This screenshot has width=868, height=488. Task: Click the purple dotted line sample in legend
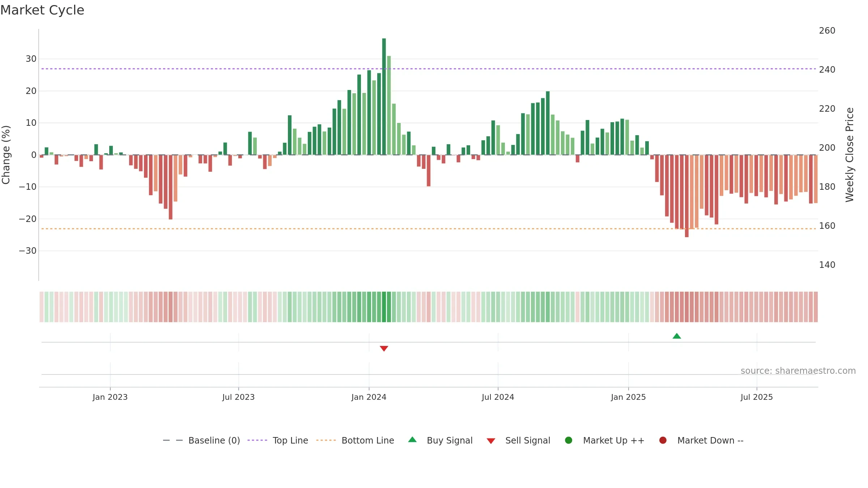click(x=257, y=440)
